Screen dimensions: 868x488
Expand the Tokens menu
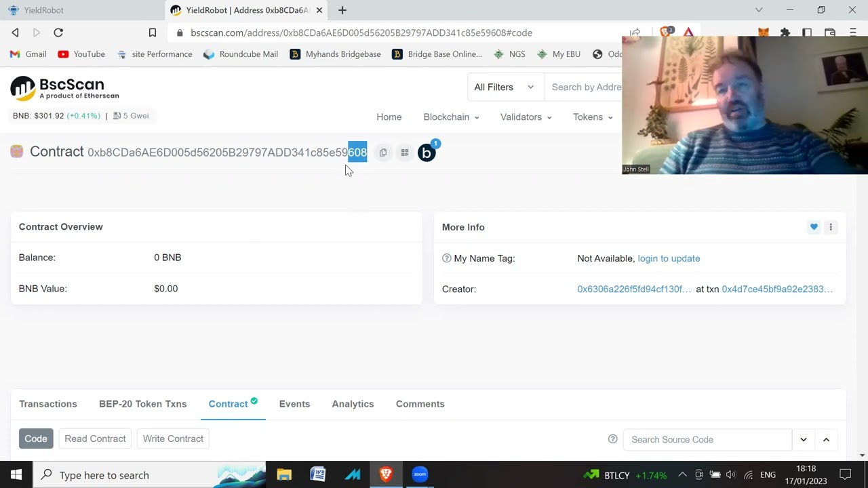(x=593, y=117)
